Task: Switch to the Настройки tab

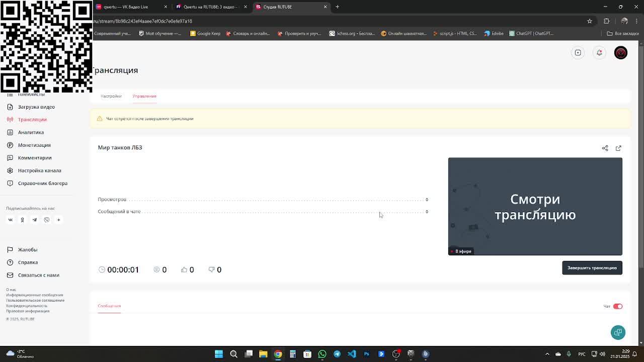Action: (x=111, y=96)
